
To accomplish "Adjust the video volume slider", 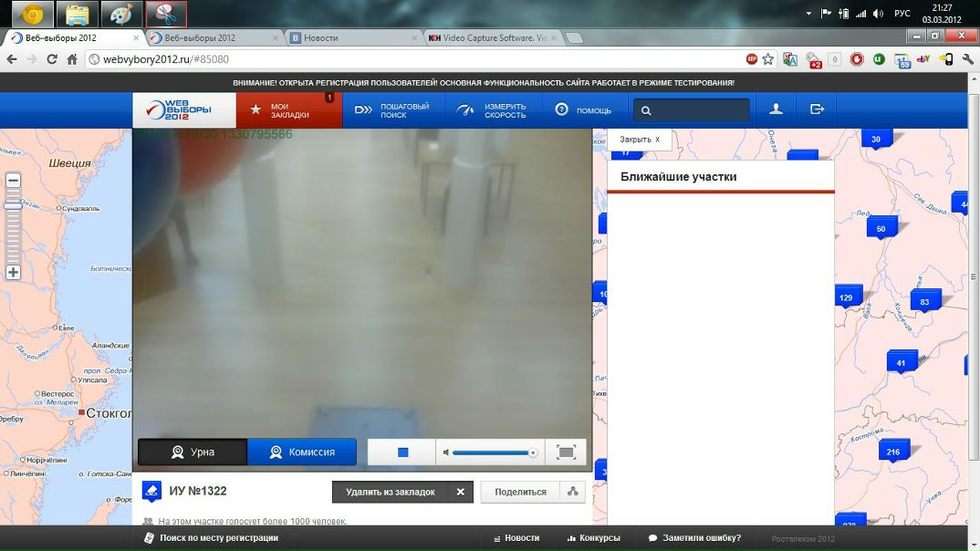I will (x=493, y=452).
